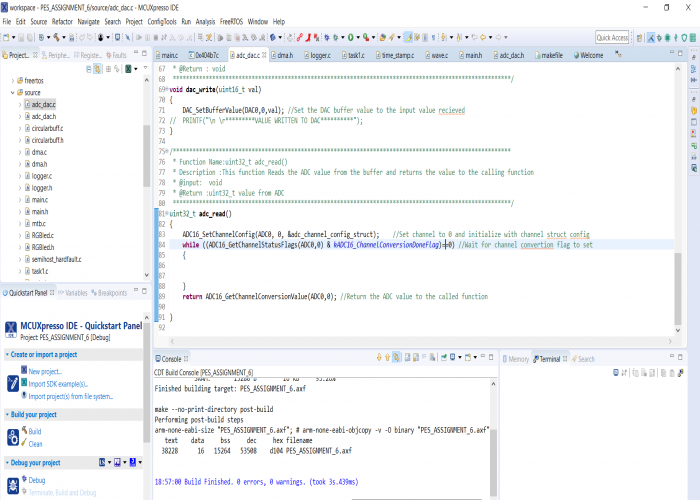Screen dimensions: 700x500
Task: Click 'Import project(s) from file system...' link
Action: [71, 396]
